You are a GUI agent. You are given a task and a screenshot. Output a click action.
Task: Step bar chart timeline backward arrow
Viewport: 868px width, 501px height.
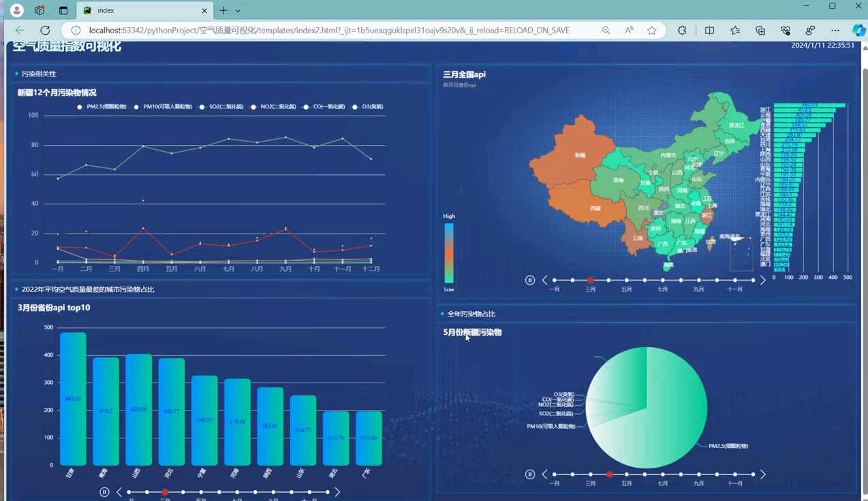(x=119, y=492)
